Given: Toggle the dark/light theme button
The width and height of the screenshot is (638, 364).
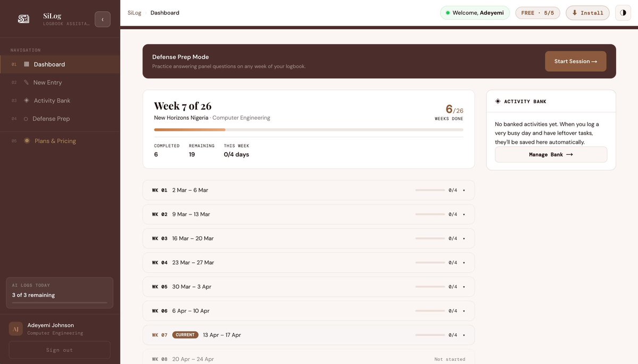Looking at the screenshot, I should tap(623, 13).
